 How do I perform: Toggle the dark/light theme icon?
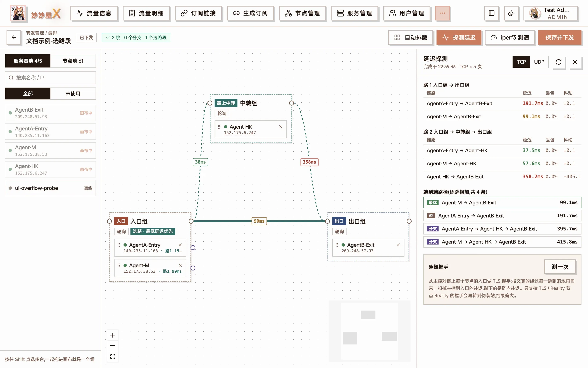511,13
